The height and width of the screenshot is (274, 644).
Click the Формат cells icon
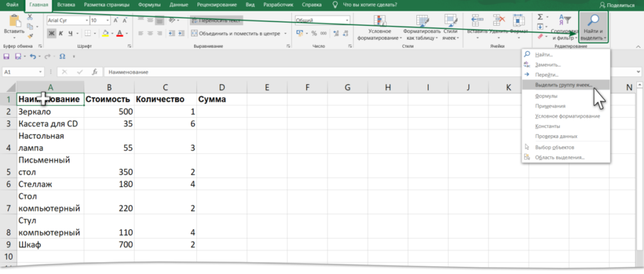click(519, 20)
